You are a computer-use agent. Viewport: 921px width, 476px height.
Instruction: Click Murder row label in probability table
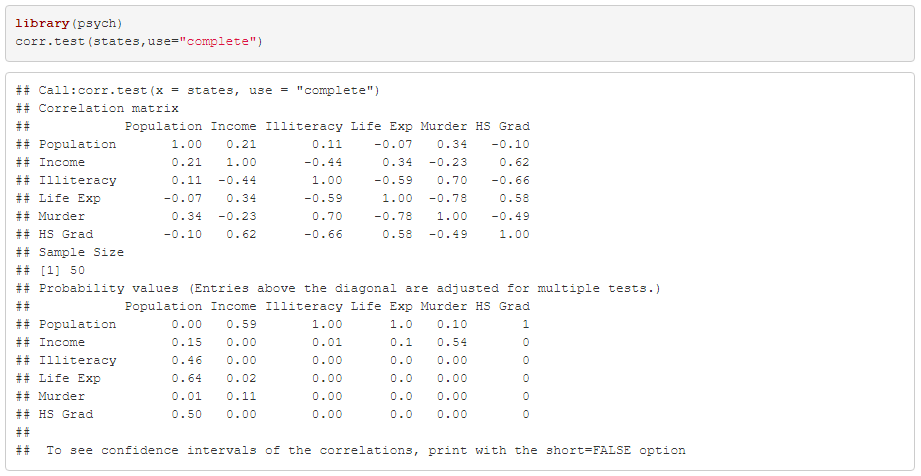pos(62,396)
